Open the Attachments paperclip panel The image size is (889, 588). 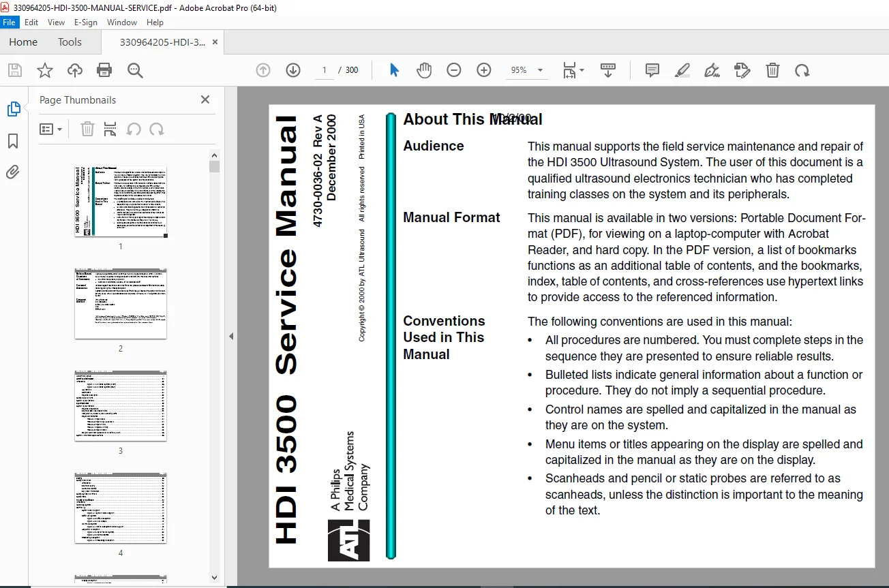pyautogui.click(x=13, y=172)
